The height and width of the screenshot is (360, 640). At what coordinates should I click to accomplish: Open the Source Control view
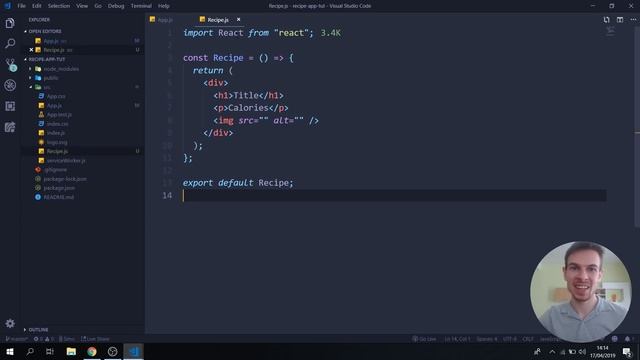coord(11,64)
